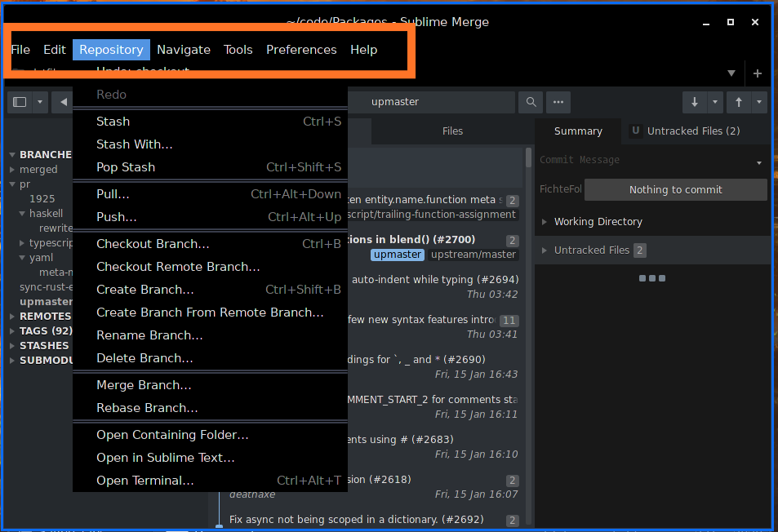778x532 pixels.
Task: Choose Open Containing Folder...
Action: [x=210, y=434]
